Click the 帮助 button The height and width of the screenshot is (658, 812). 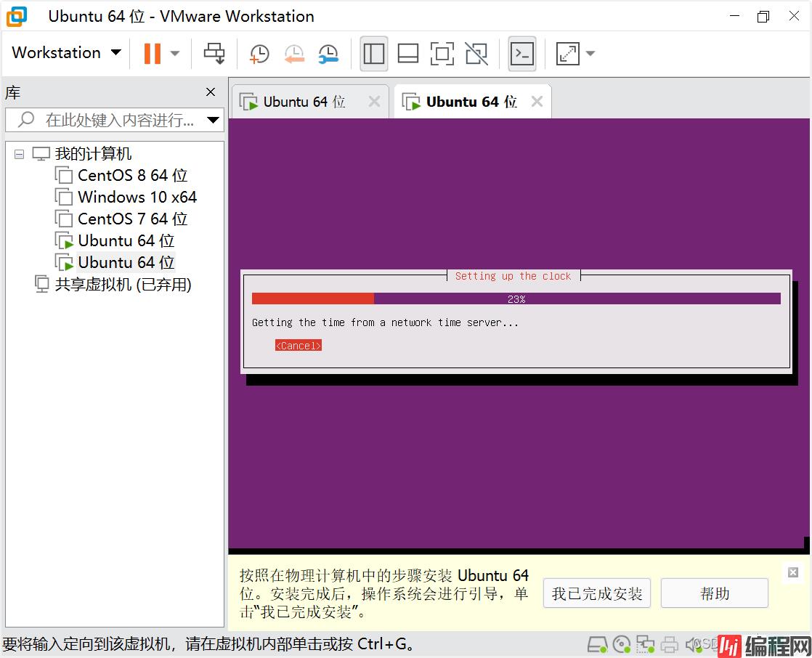(714, 593)
